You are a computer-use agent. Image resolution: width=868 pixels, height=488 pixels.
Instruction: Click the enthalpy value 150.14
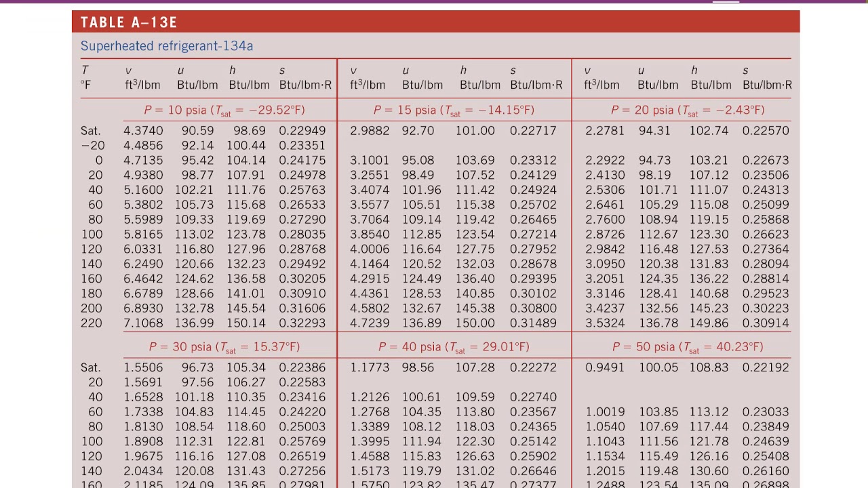point(246,323)
